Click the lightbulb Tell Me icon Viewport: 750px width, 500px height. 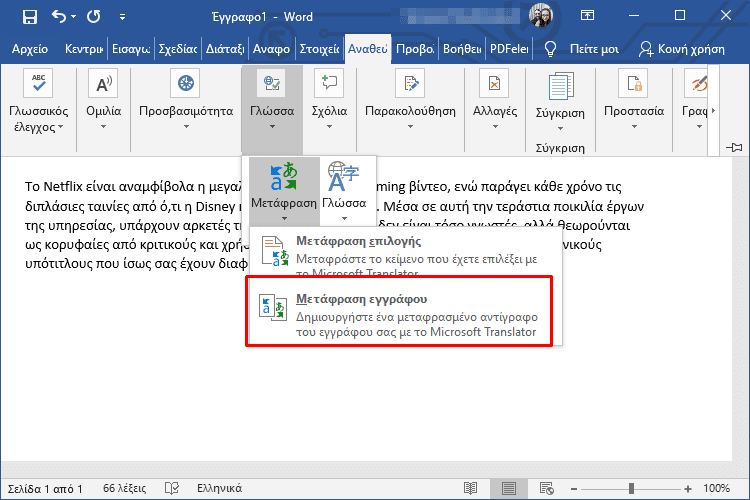550,49
